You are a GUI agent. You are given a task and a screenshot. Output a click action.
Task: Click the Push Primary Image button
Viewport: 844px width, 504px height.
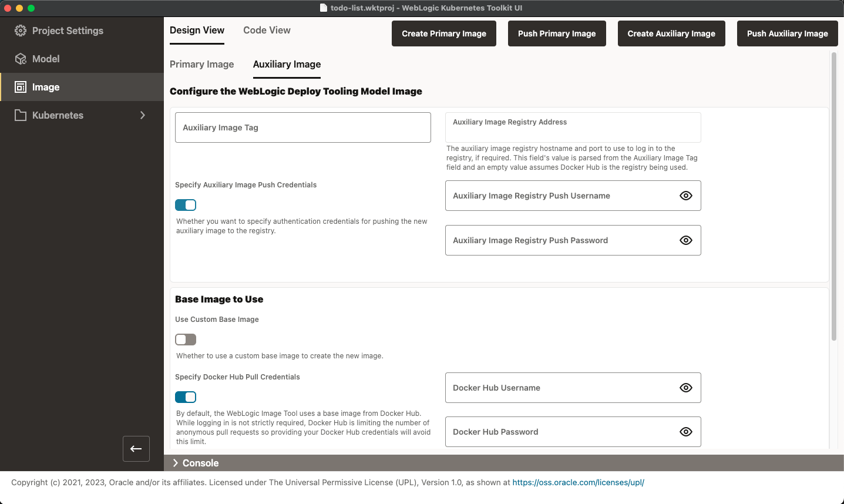557,33
